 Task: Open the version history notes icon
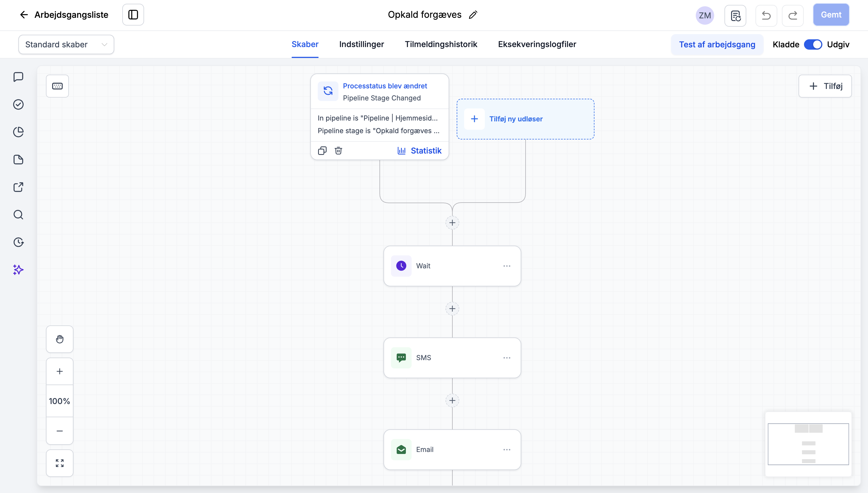click(735, 15)
